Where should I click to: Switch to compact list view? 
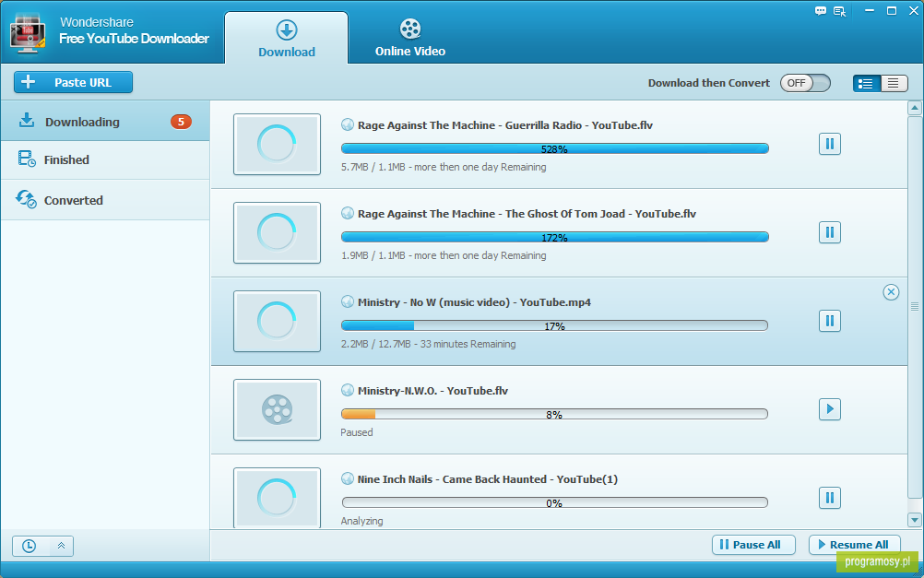tap(894, 83)
